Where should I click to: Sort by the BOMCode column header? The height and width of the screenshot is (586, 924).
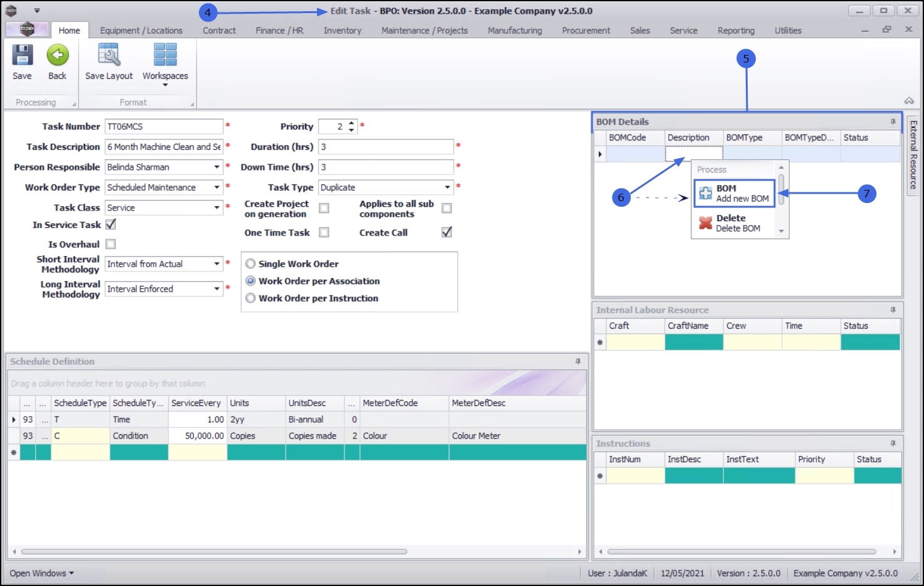point(635,137)
